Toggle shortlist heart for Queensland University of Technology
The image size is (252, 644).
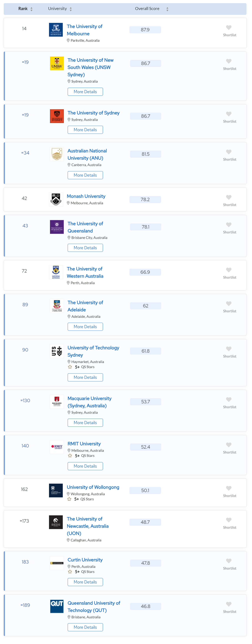point(228,604)
